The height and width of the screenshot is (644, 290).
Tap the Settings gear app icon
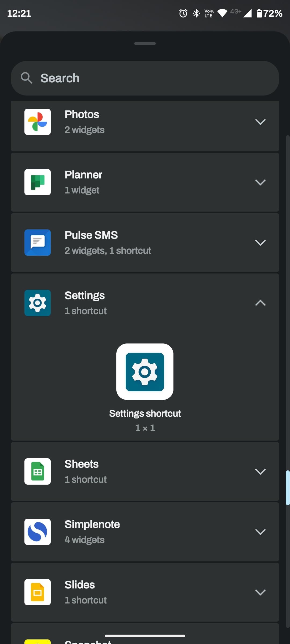[x=38, y=303]
